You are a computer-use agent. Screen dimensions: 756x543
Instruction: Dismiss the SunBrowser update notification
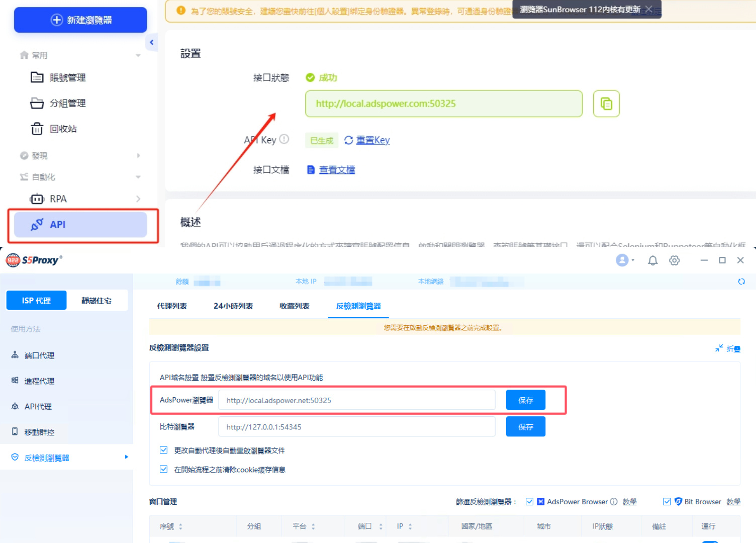pyautogui.click(x=649, y=9)
